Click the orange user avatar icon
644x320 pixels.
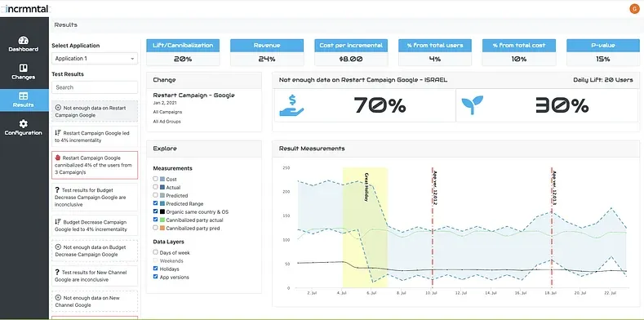pyautogui.click(x=634, y=8)
